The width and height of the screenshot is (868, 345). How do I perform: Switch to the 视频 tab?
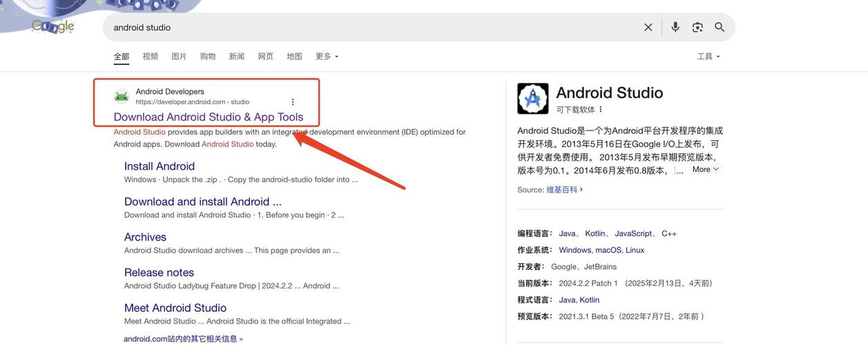coord(150,57)
